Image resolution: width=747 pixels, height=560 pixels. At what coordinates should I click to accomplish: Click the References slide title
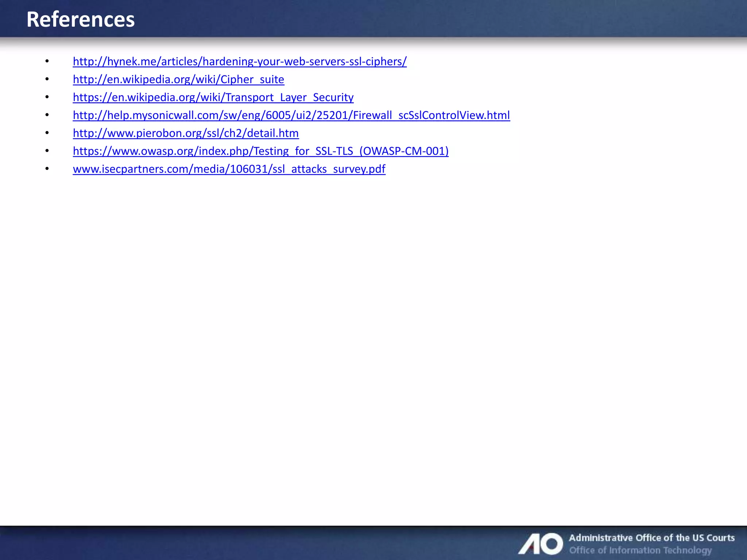tap(81, 19)
